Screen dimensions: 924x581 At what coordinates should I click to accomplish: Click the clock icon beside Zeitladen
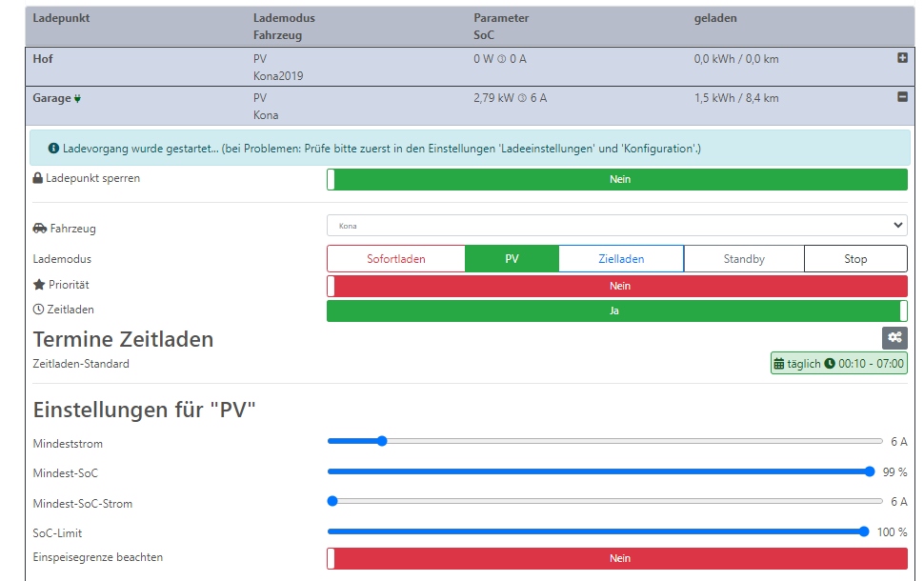[38, 310]
